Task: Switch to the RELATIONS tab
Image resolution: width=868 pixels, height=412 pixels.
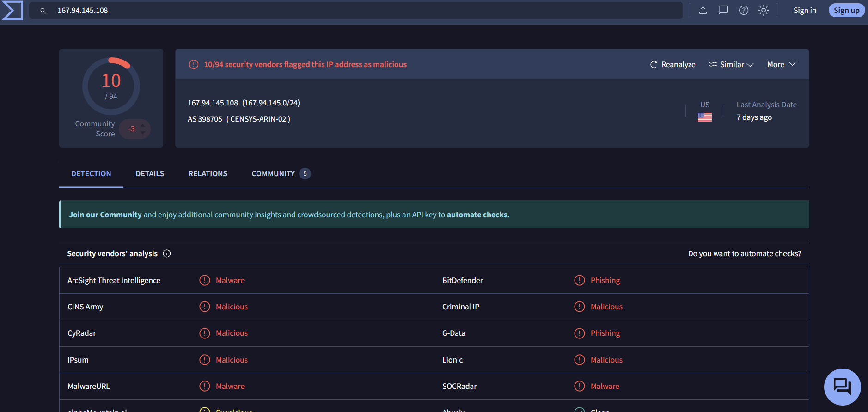Action: click(x=208, y=173)
